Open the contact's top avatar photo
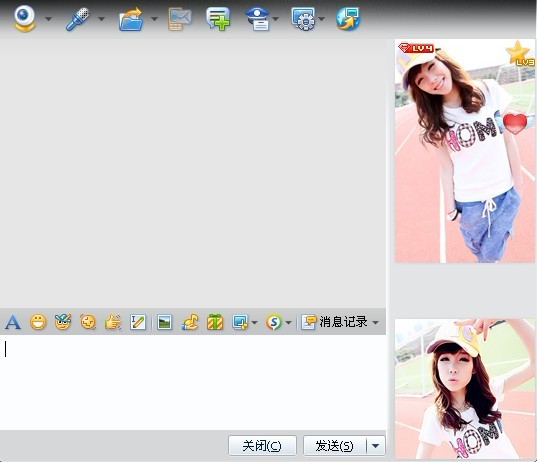 (x=464, y=151)
